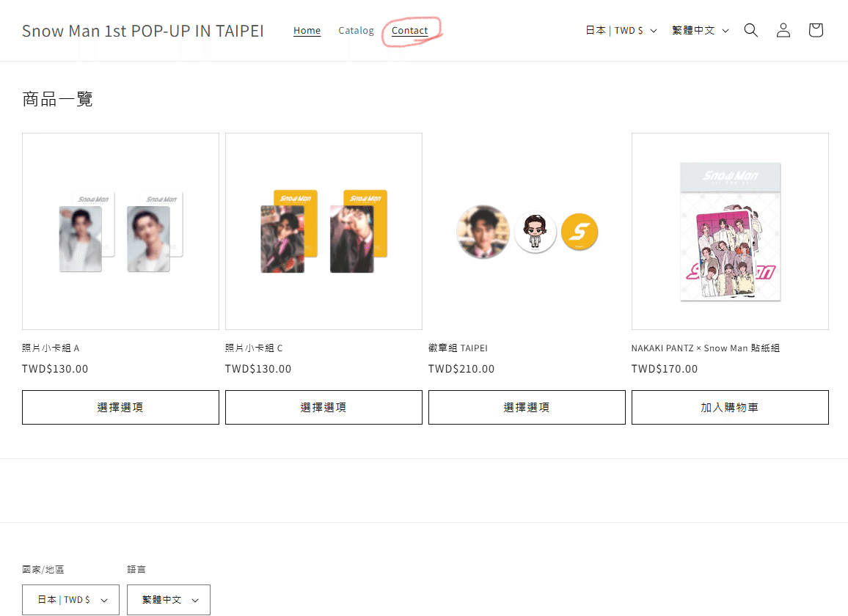Image resolution: width=848 pixels, height=616 pixels.
Task: Click the 國家/地區 label
Action: 43,569
